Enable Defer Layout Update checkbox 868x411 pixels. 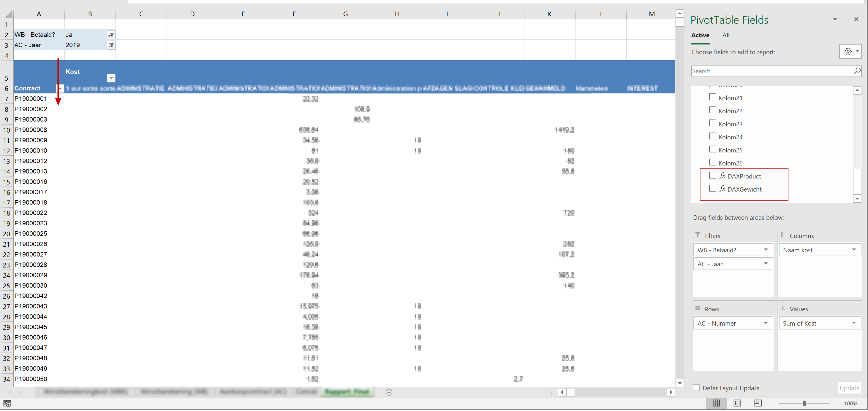696,388
